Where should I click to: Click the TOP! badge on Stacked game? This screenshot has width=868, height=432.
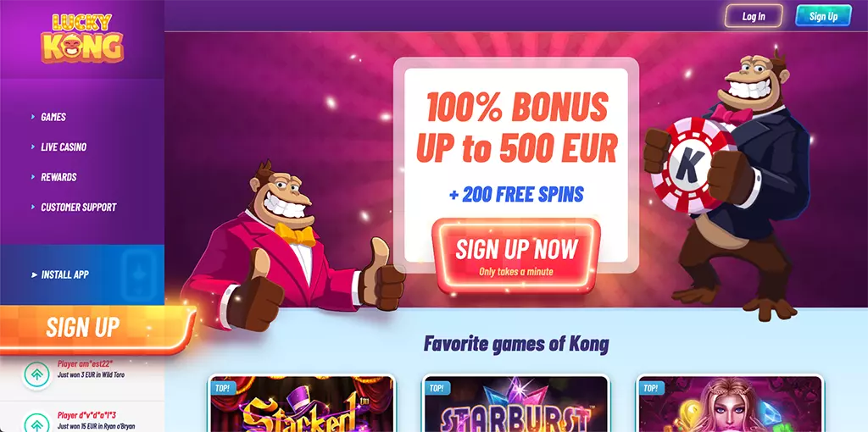click(x=223, y=388)
